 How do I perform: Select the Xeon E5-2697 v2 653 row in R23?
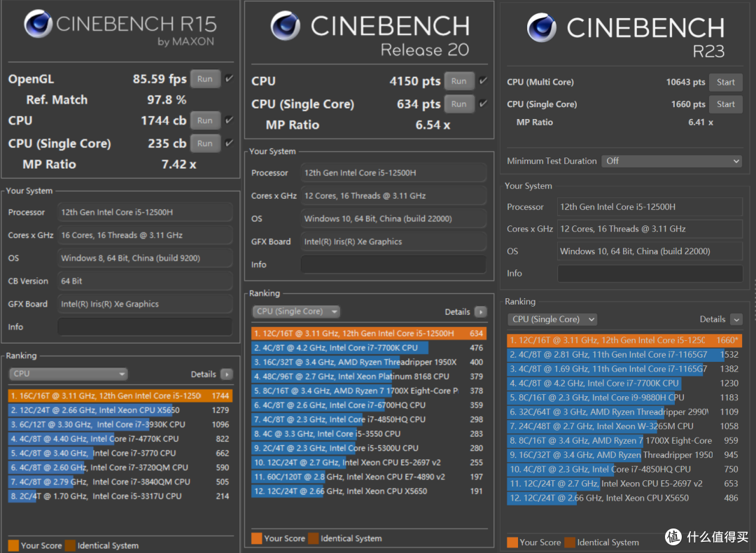point(624,484)
